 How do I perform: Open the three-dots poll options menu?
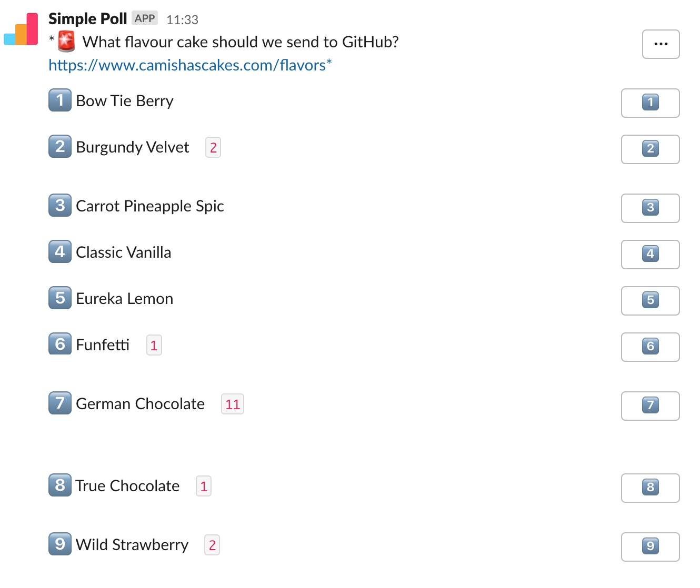tap(661, 44)
